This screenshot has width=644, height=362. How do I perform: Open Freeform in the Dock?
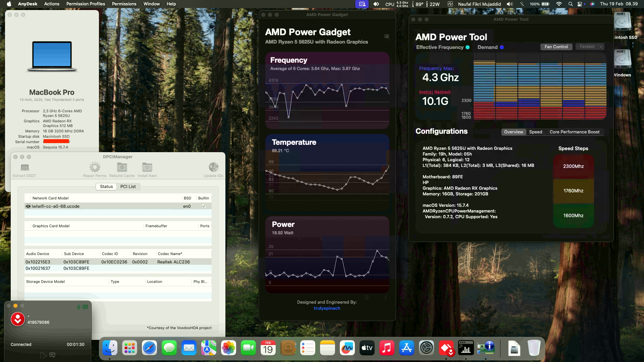(347, 348)
